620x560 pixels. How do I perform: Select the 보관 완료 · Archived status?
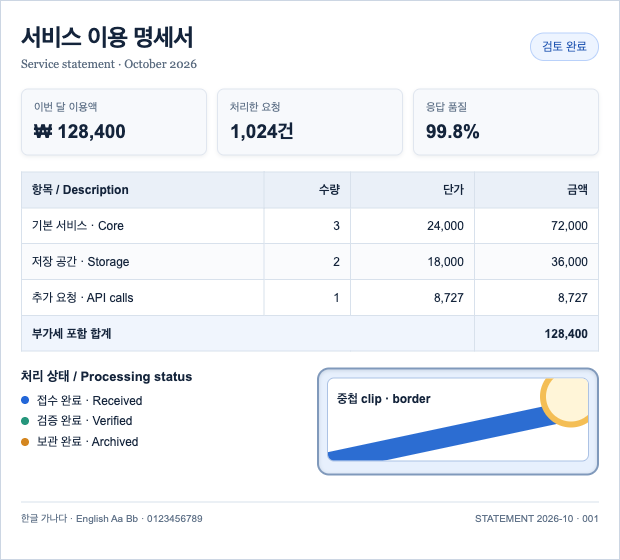click(87, 442)
